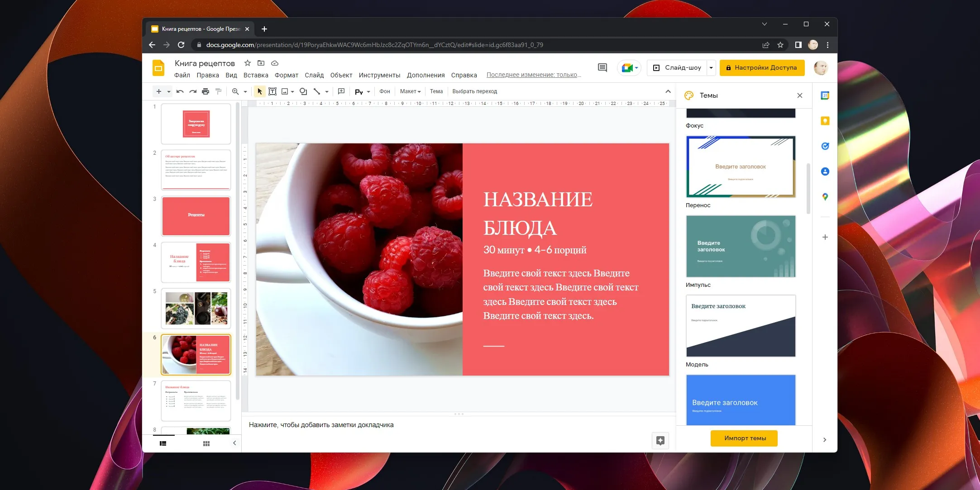980x490 pixels.
Task: Apply the Импульс theme
Action: [x=741, y=246]
